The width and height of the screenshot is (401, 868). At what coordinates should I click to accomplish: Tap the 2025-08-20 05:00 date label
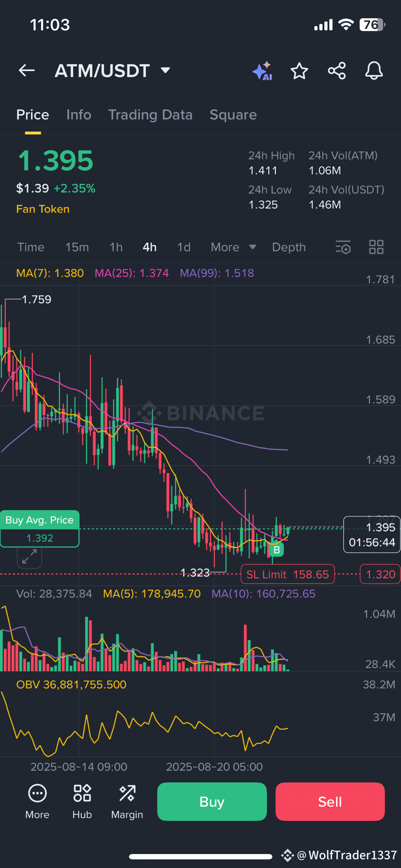215,767
